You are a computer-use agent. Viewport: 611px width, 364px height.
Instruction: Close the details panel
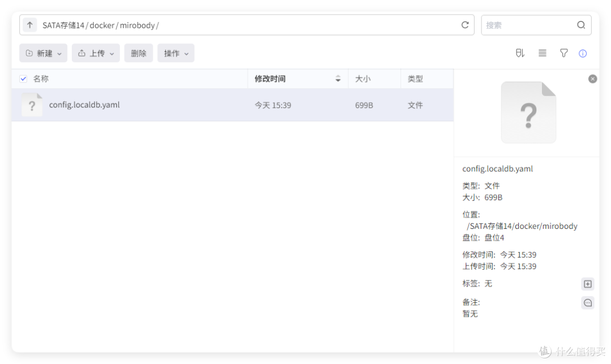point(592,79)
